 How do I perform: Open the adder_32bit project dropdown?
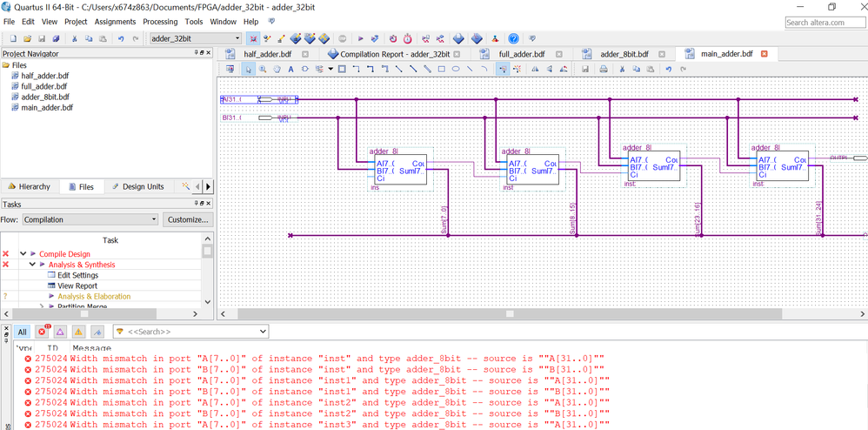(195, 38)
